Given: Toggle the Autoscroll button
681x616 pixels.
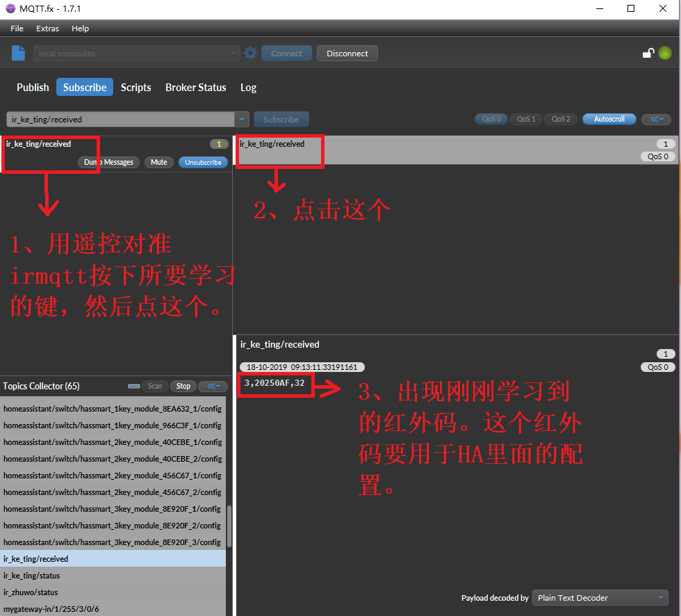Looking at the screenshot, I should click(x=609, y=119).
